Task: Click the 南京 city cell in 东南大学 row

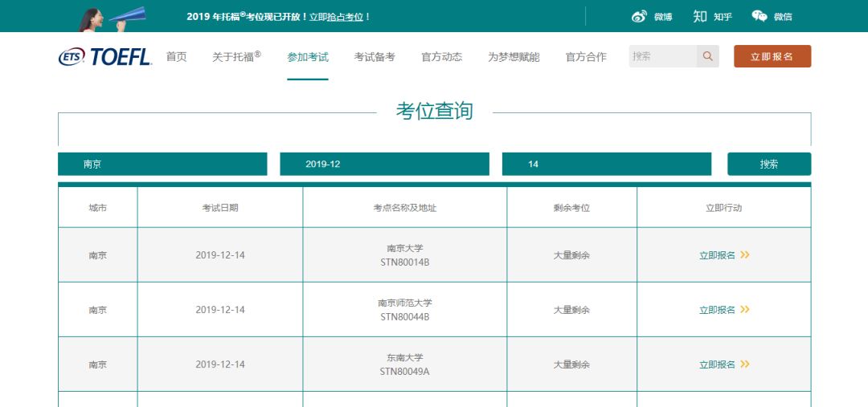Action: click(x=97, y=364)
